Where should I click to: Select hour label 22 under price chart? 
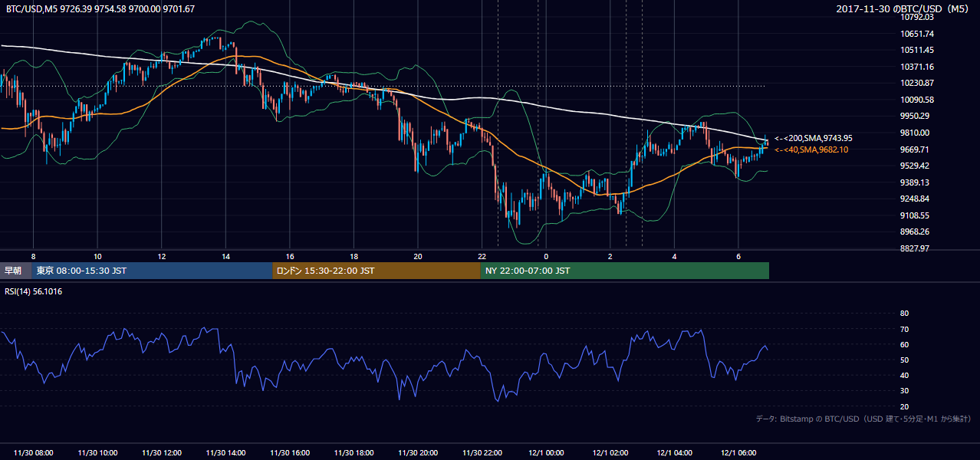pyautogui.click(x=482, y=256)
